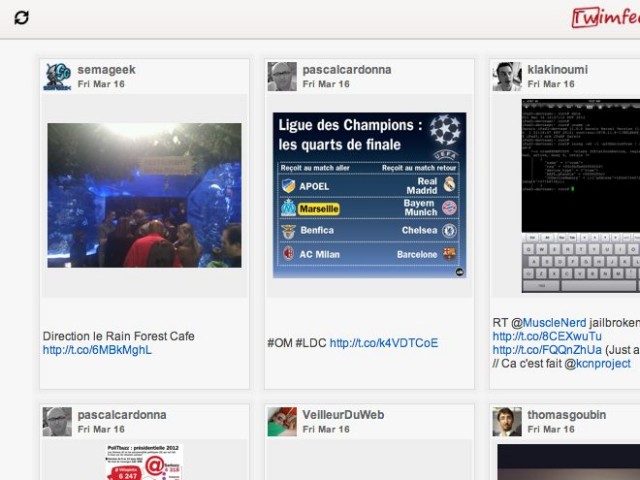Click pascalcardonna username above the Ligue des Champions image

point(347,70)
